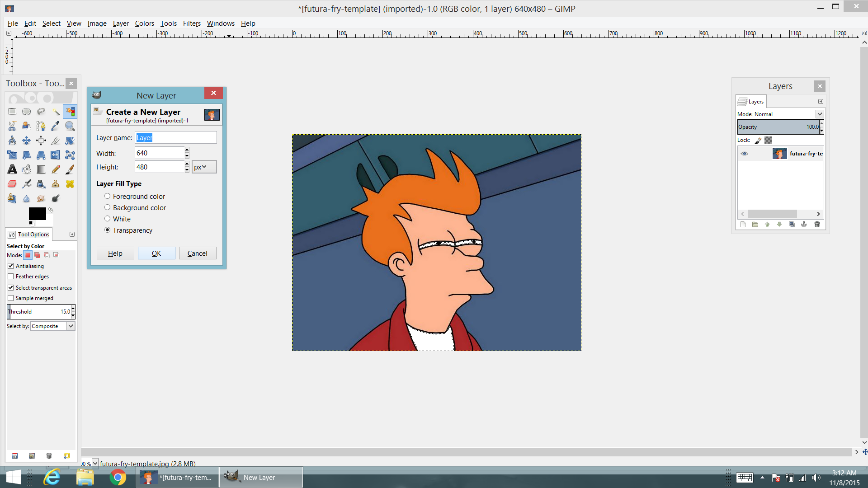The height and width of the screenshot is (488, 868).
Task: Open the Select by Composite dropdown
Action: click(71, 326)
